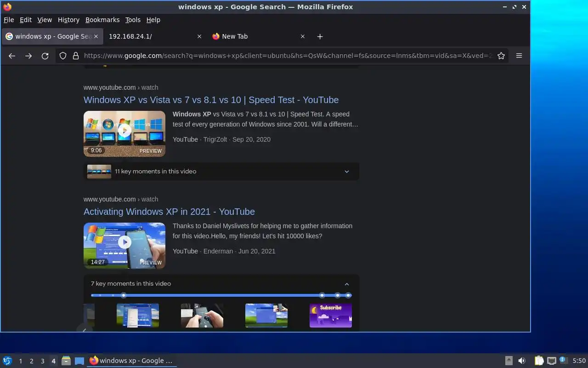This screenshot has width=588, height=368.
Task: Open Windows XP vs Vista Speed Test link
Action: (x=211, y=100)
